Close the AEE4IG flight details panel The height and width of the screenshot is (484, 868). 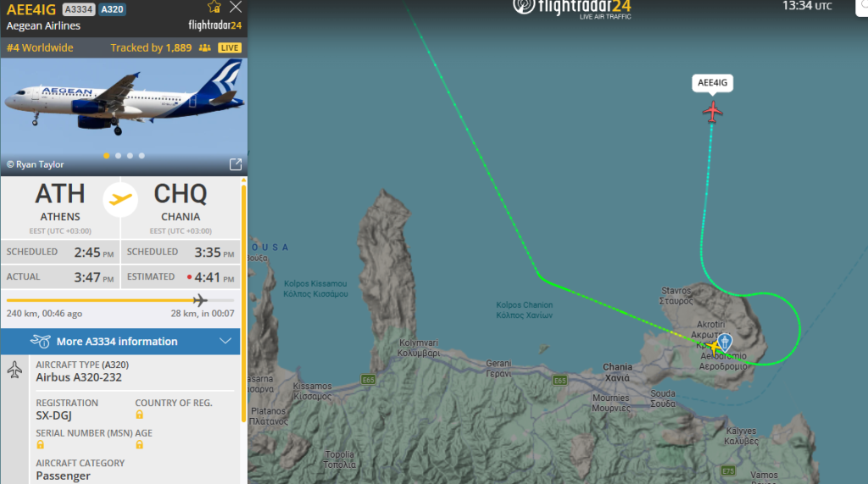point(236,7)
